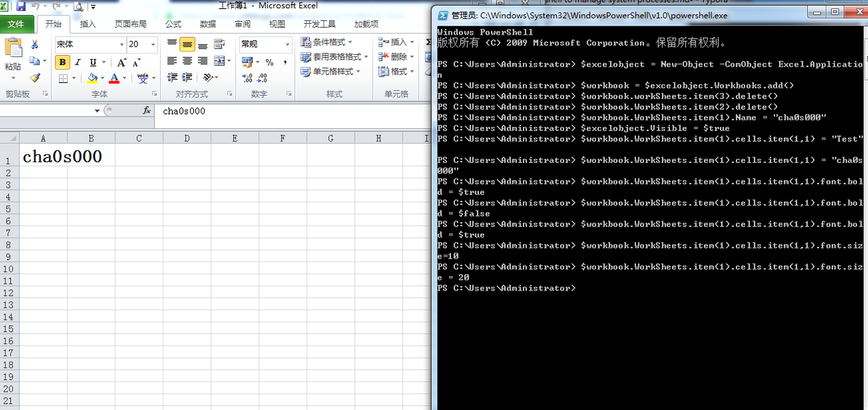Open the font name dropdown
Image resolution: width=868 pixels, height=410 pixels.
point(122,45)
